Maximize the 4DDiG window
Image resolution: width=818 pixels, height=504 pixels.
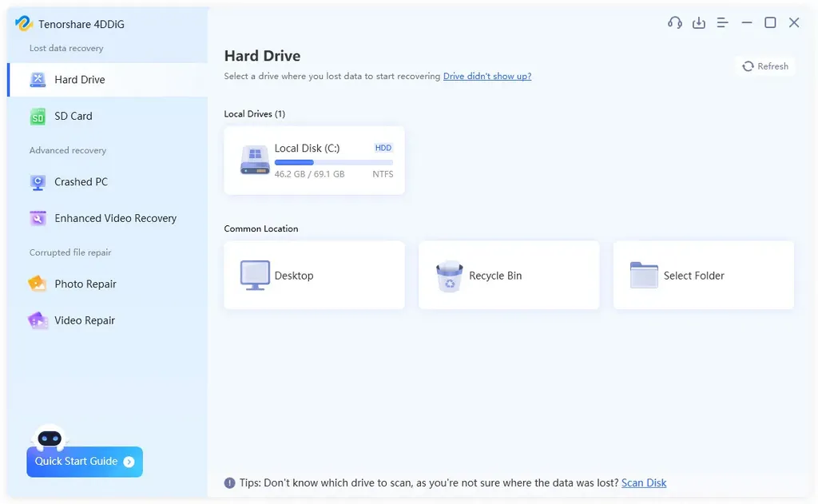click(x=770, y=23)
